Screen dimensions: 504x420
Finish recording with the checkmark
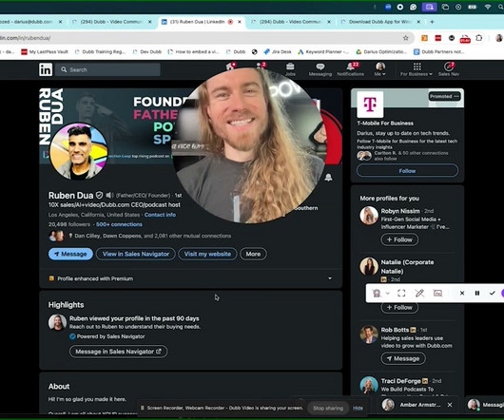(492, 294)
